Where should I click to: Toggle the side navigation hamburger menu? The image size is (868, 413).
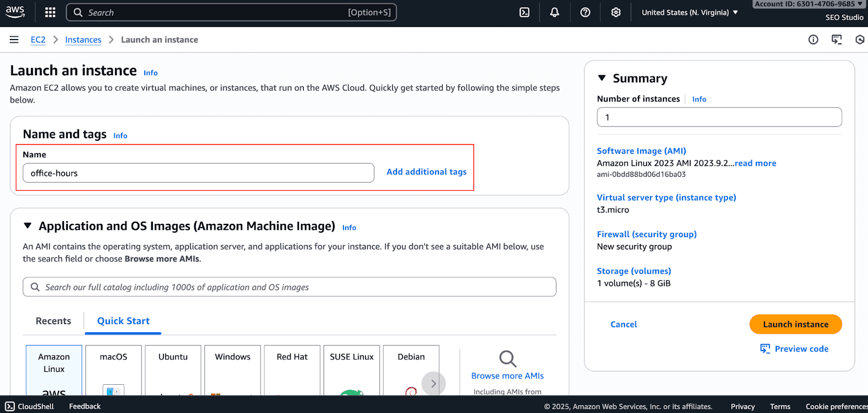coord(14,40)
